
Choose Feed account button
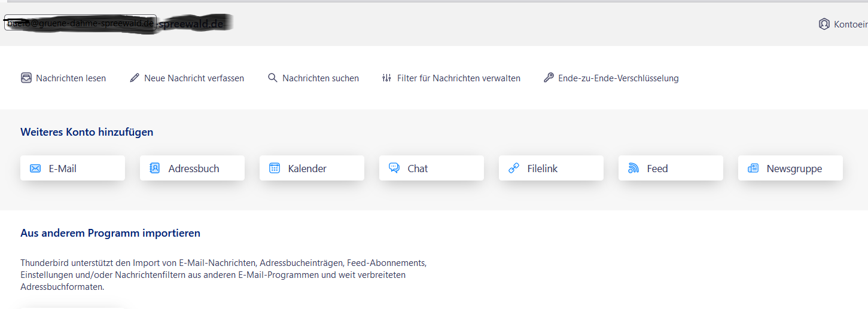pyautogui.click(x=671, y=168)
